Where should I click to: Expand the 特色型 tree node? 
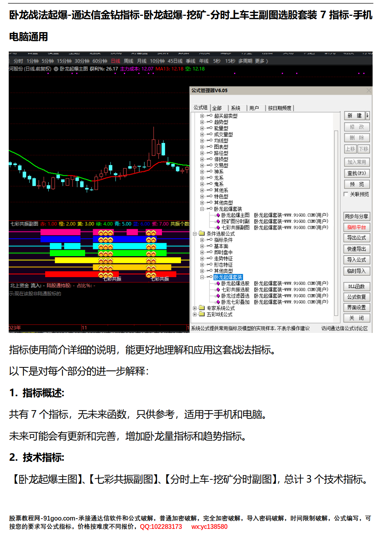(x=202, y=197)
